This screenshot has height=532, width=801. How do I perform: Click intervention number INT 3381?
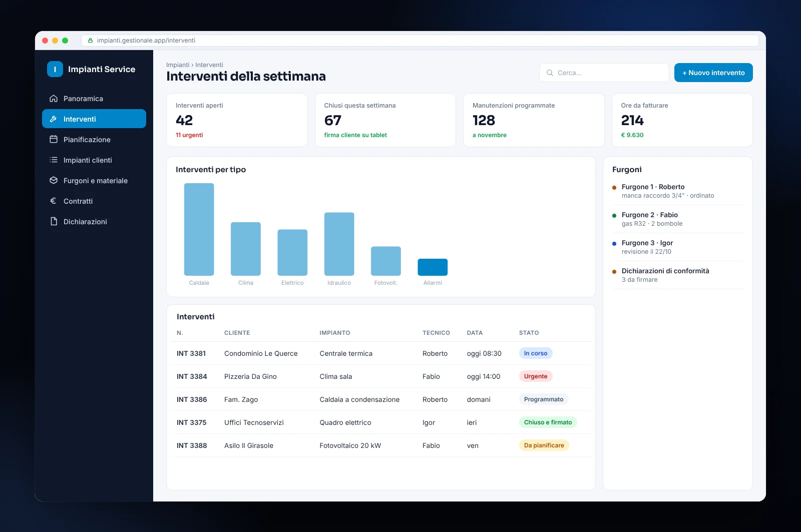point(191,353)
